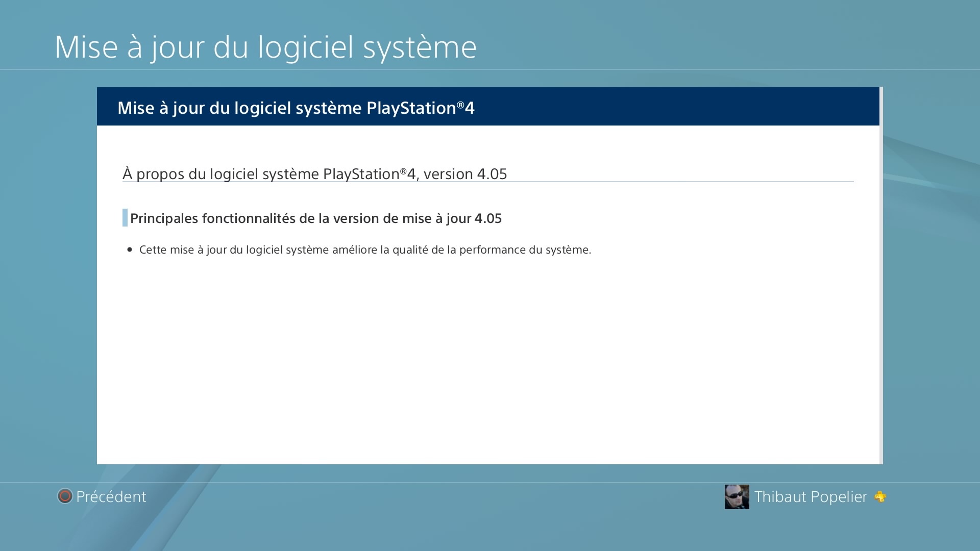Click the update panel's vertical scrollbar
Viewport: 980px width, 551px height.
coord(881,275)
